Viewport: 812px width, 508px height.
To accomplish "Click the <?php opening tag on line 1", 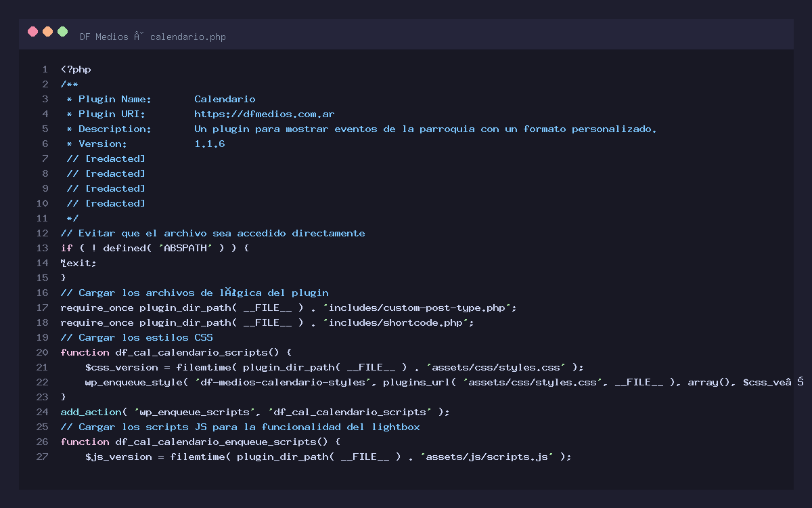I will click(x=76, y=69).
